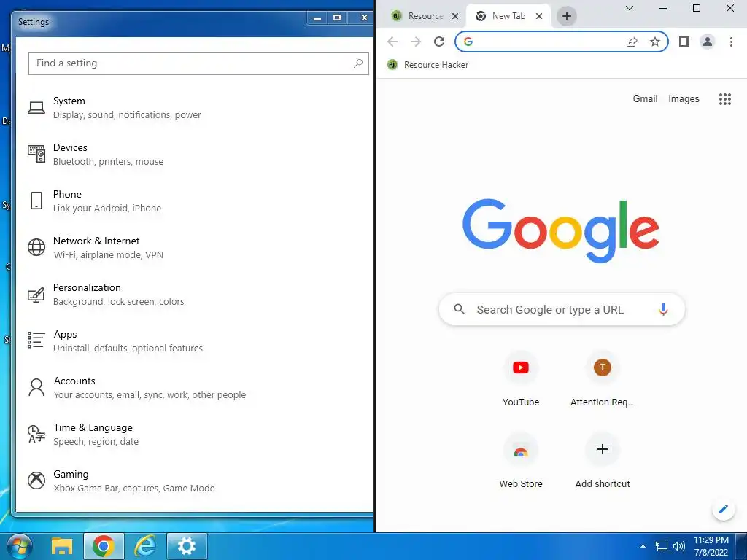The image size is (747, 560).
Task: Open Devices keyboard and speaker icon
Action: 36,154
